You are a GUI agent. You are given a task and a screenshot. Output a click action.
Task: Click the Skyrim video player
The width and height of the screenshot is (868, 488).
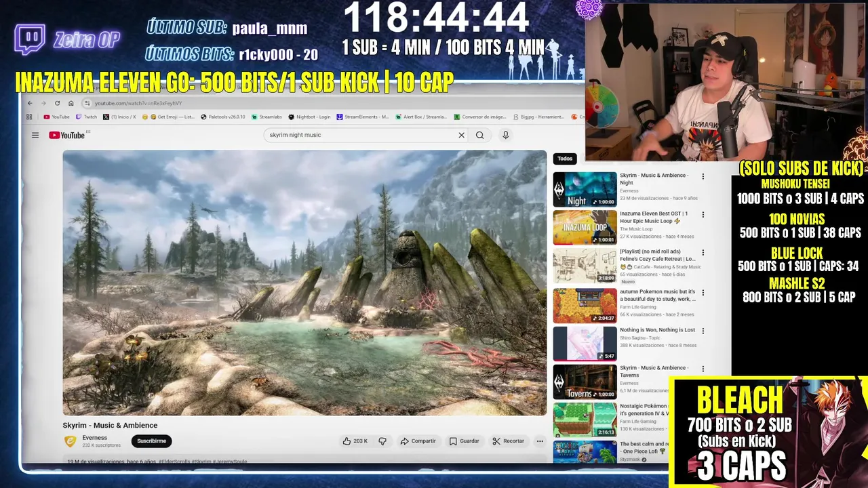coord(304,283)
